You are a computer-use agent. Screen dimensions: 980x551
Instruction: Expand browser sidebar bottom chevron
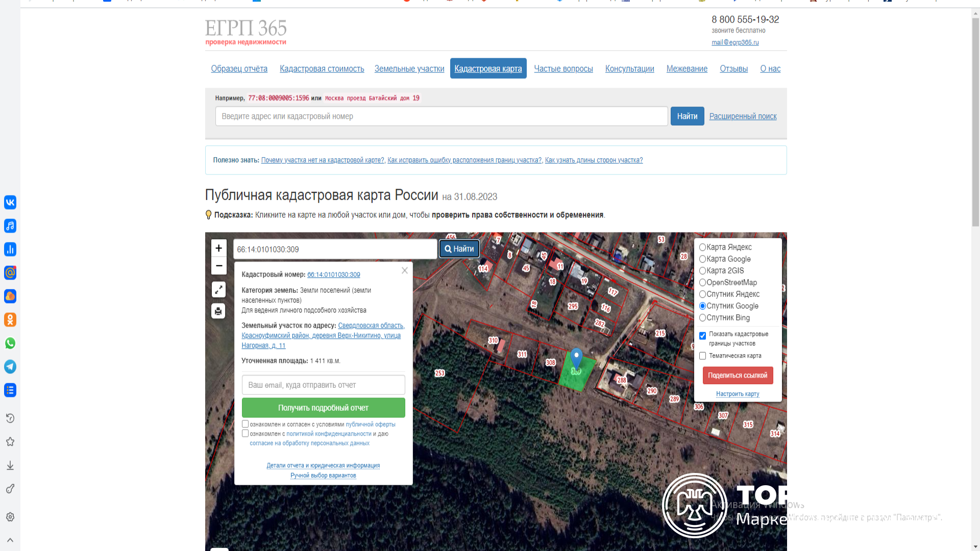click(x=10, y=540)
